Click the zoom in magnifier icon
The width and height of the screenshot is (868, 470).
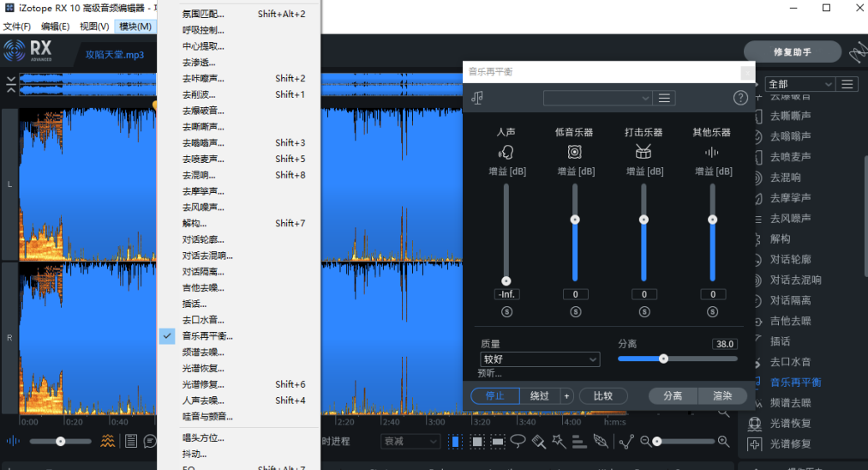pyautogui.click(x=724, y=442)
